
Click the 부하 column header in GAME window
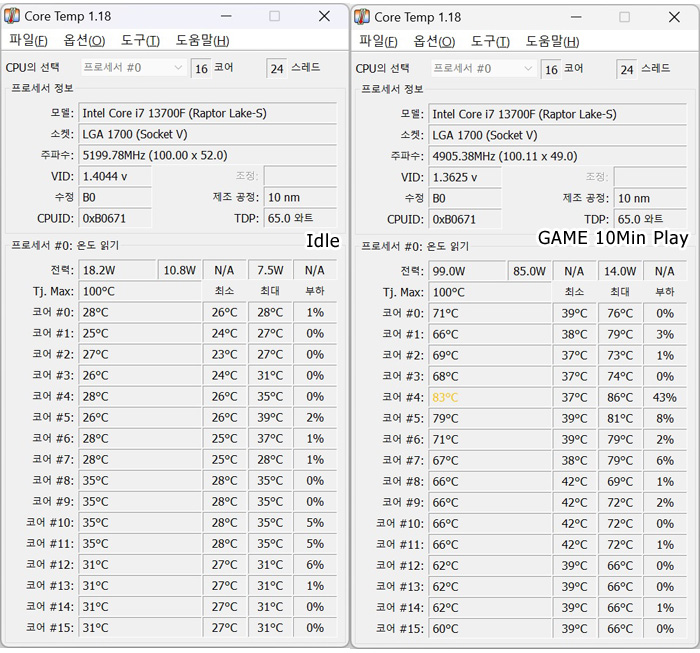pos(665,292)
